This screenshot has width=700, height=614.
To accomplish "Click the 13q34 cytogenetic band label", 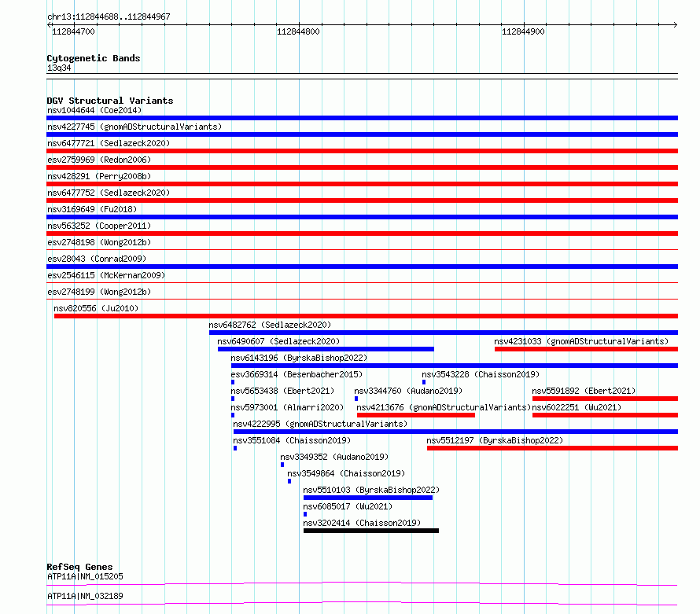I will (x=59, y=68).
